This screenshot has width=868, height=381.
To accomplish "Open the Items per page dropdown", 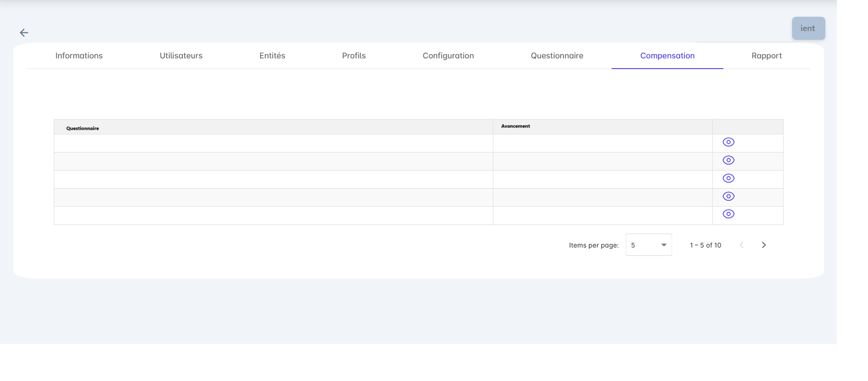I will click(648, 245).
